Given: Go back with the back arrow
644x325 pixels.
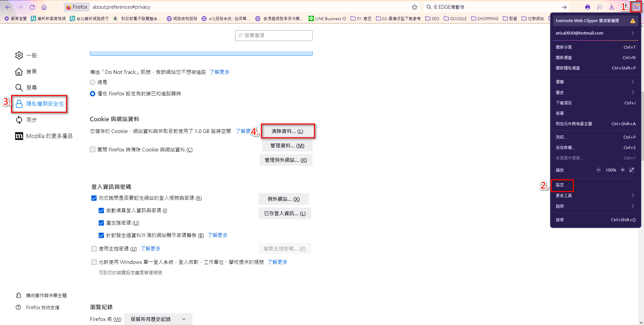Looking at the screenshot, I should pos(8,7).
